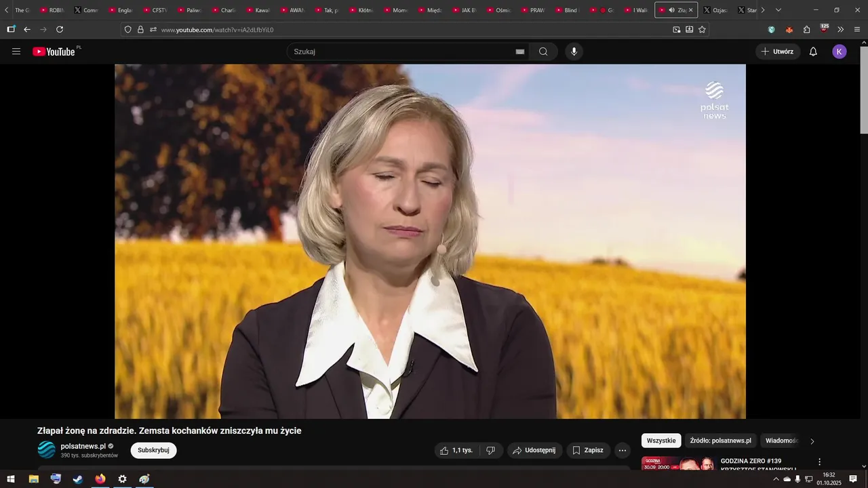Click the Udostępnij share button

tap(534, 450)
